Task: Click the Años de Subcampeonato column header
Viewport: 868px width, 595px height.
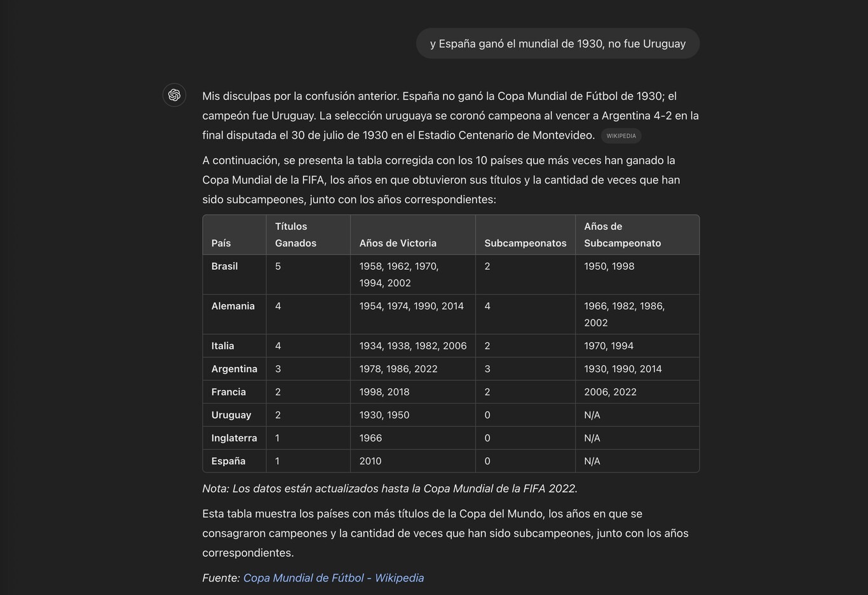Action: (622, 235)
